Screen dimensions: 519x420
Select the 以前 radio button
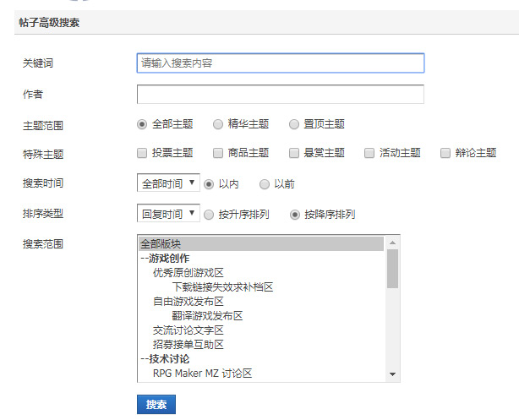pyautogui.click(x=264, y=184)
